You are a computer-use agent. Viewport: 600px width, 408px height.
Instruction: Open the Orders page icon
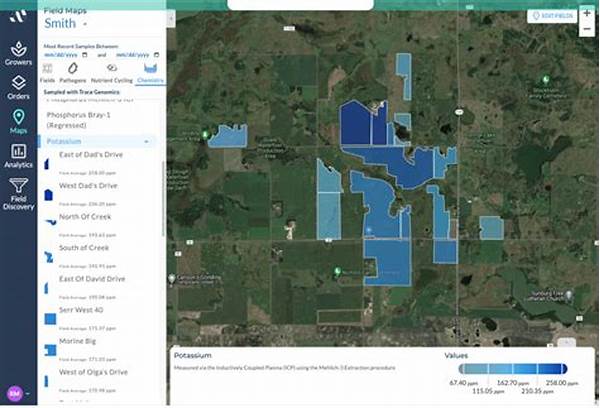18,89
